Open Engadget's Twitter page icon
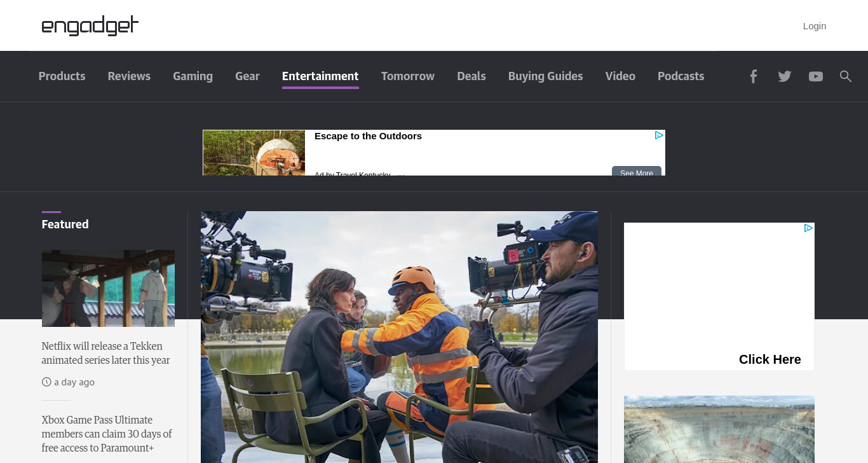868x463 pixels. tap(785, 76)
